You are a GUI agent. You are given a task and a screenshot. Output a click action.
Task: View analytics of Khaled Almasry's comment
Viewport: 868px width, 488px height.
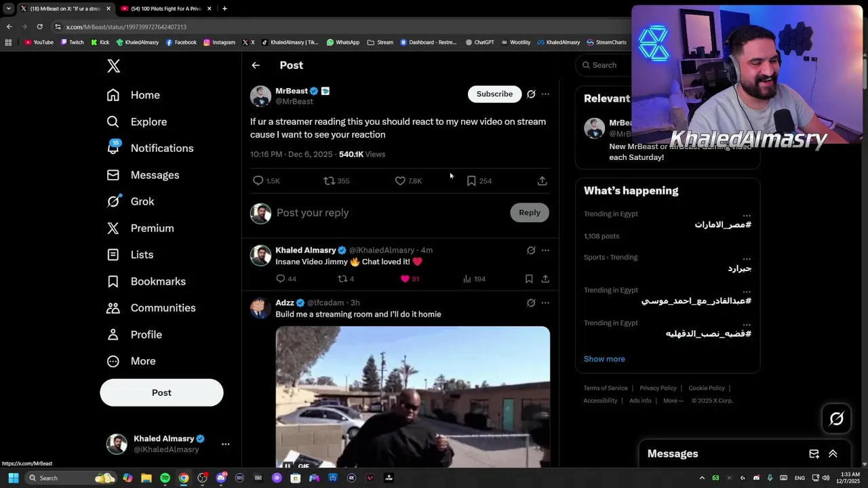click(467, 279)
